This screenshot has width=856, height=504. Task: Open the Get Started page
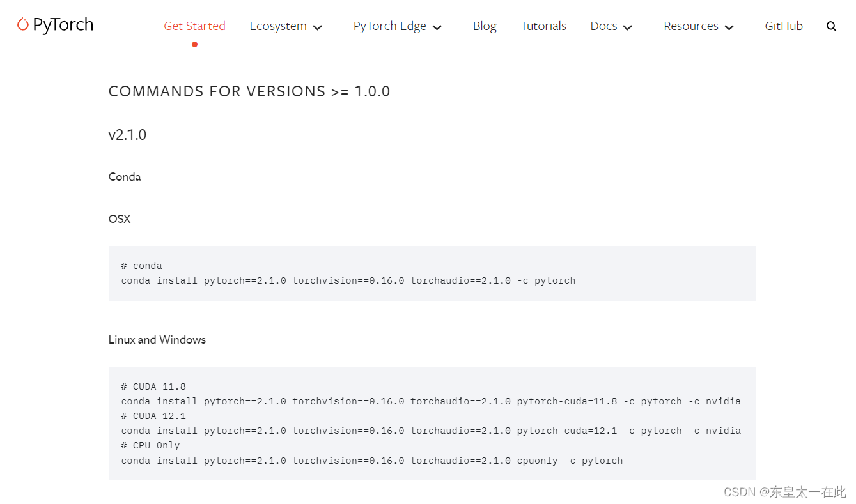(x=194, y=26)
